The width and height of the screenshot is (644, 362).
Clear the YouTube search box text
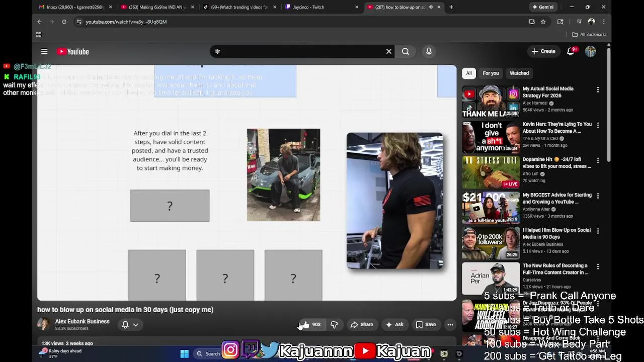pos(389,51)
